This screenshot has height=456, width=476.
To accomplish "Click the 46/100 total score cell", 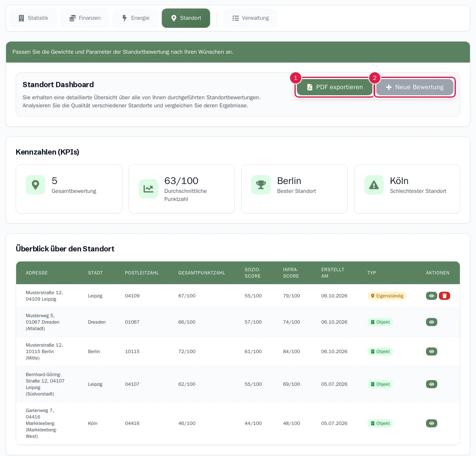I will [187, 423].
